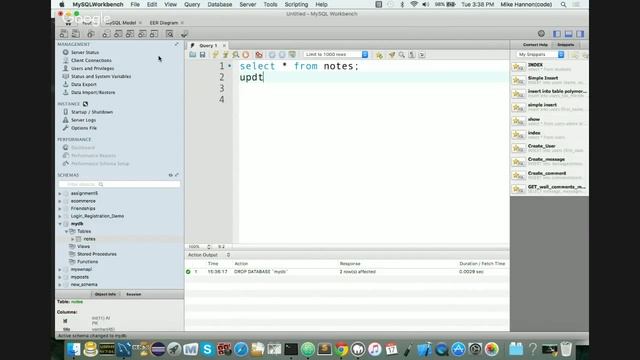Expand the Friendships schema
The height and width of the screenshot is (360, 640).
(60, 209)
